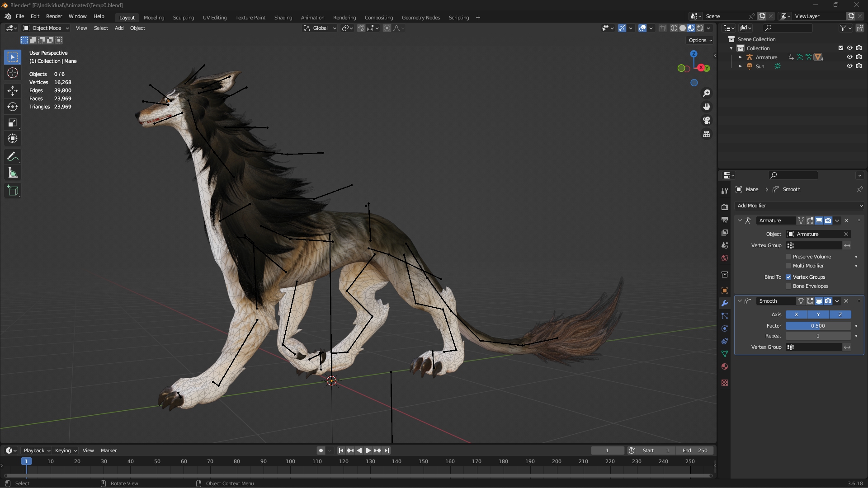Select the Rotate tool
Screen dimensions: 868x488
tap(13, 107)
